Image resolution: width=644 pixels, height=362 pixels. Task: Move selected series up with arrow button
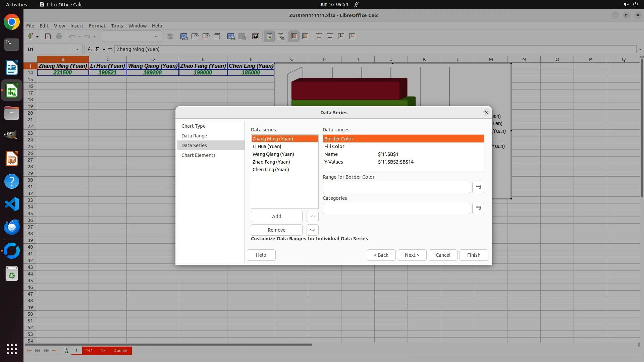pyautogui.click(x=312, y=217)
